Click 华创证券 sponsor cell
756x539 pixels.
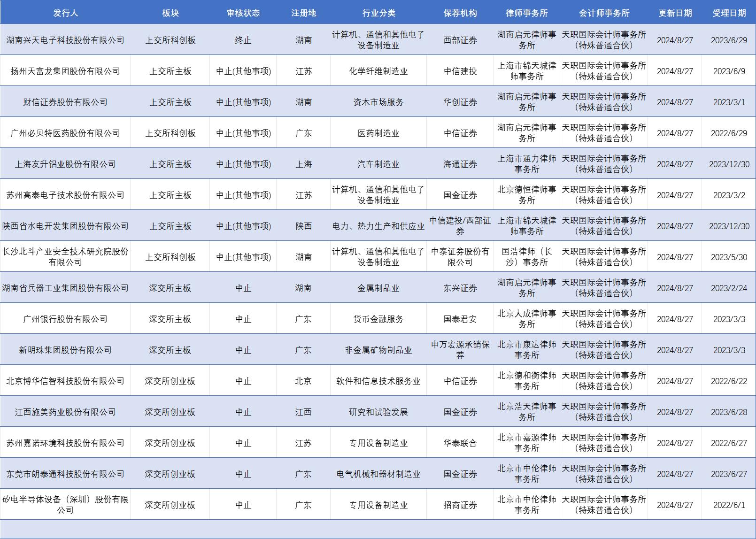coord(460,102)
